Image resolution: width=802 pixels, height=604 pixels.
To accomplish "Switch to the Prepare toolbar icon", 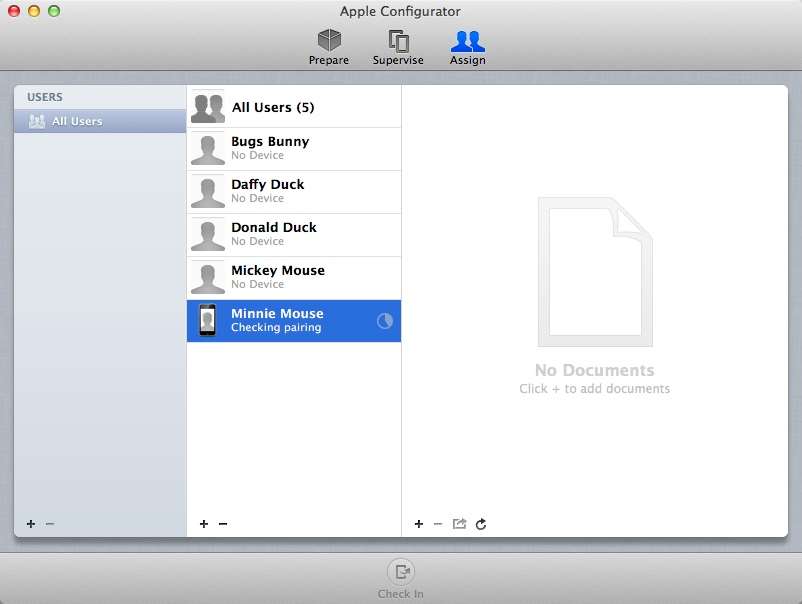I will pos(328,44).
